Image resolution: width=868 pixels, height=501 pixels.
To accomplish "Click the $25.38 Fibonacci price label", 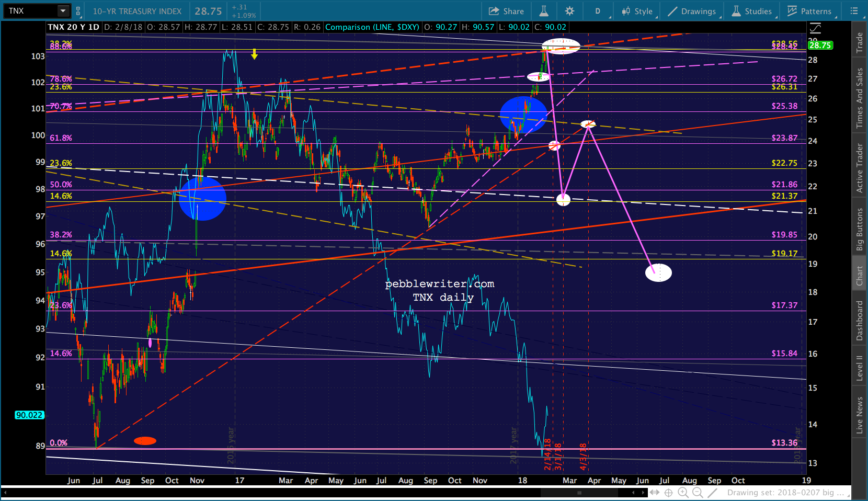I will pos(784,106).
